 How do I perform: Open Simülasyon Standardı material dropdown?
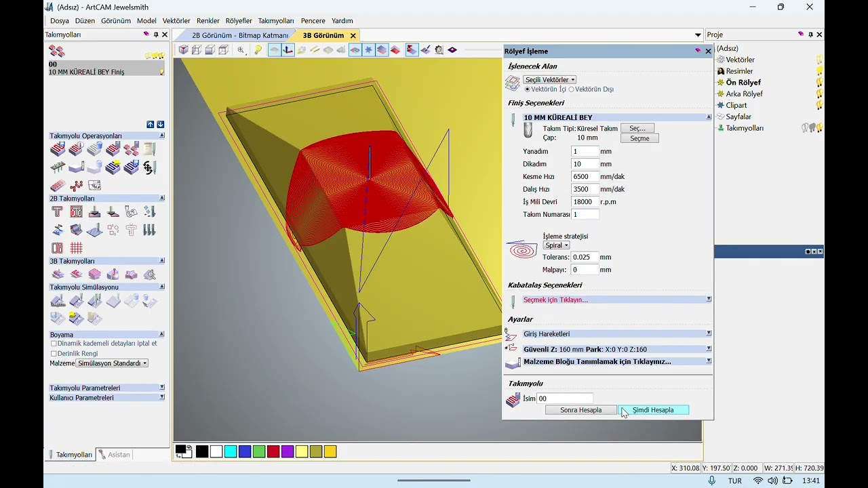coord(112,363)
